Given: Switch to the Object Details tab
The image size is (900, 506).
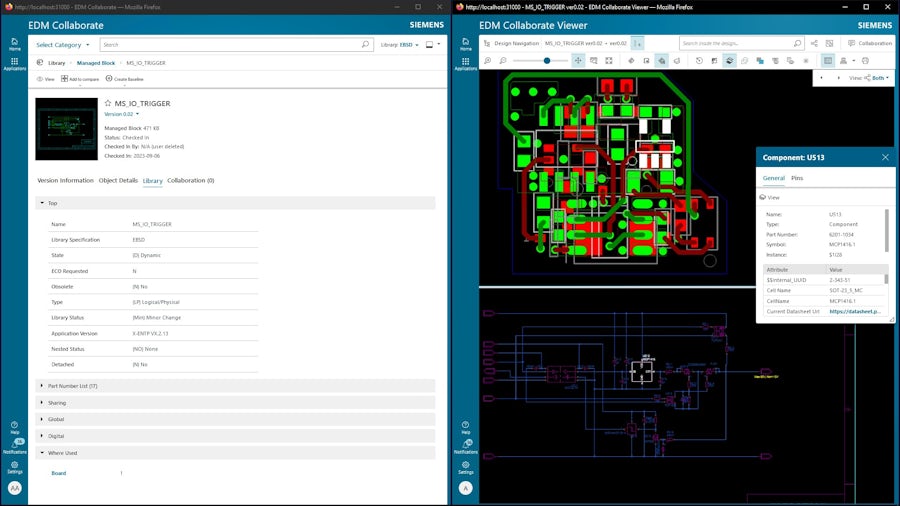Looking at the screenshot, I should click(x=118, y=181).
